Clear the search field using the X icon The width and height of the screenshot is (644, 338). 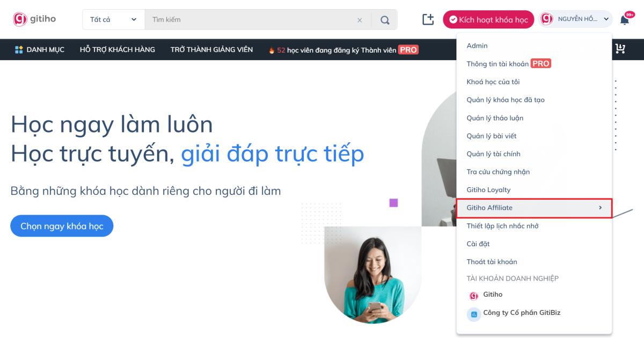pyautogui.click(x=360, y=19)
